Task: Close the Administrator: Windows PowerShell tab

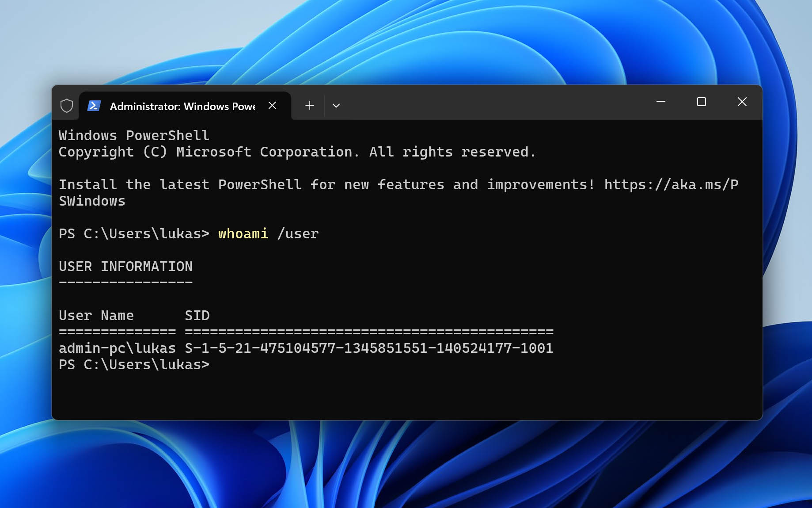Action: coord(272,106)
